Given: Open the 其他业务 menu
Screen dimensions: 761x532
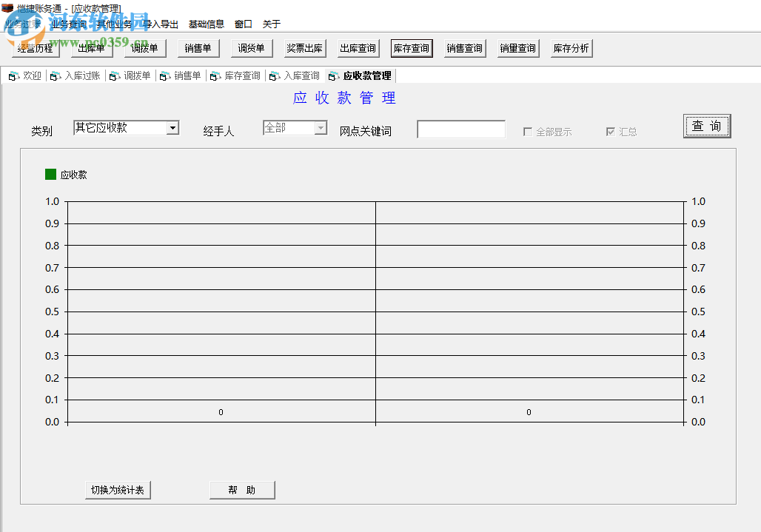Looking at the screenshot, I should [114, 24].
